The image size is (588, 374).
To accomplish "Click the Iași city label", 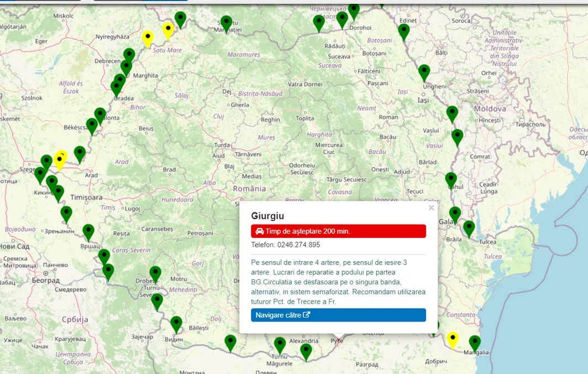I will 423,100.
